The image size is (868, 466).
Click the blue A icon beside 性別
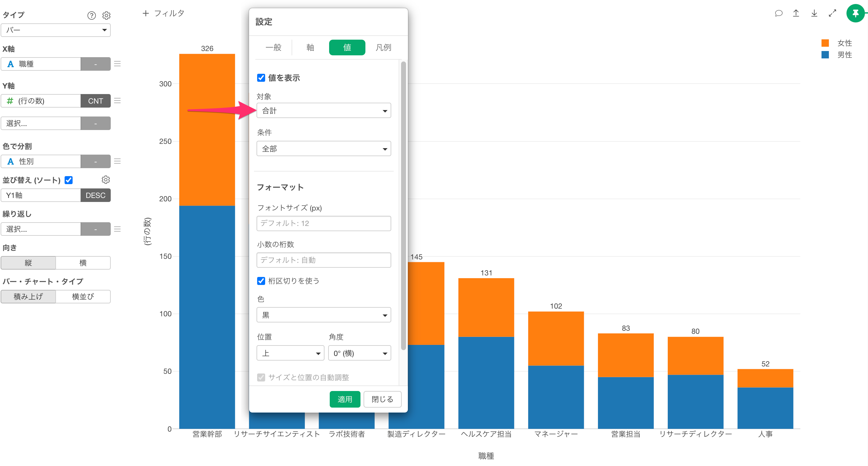(x=10, y=161)
